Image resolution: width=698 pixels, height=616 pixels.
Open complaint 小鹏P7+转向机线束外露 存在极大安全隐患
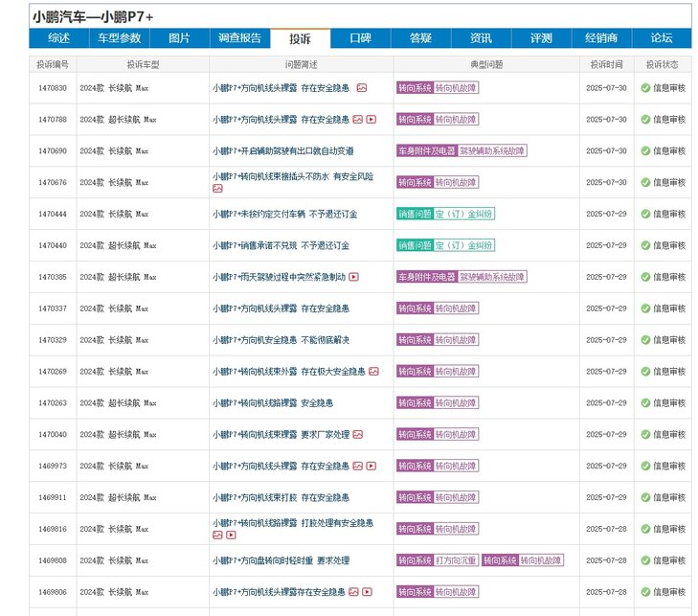(x=289, y=372)
